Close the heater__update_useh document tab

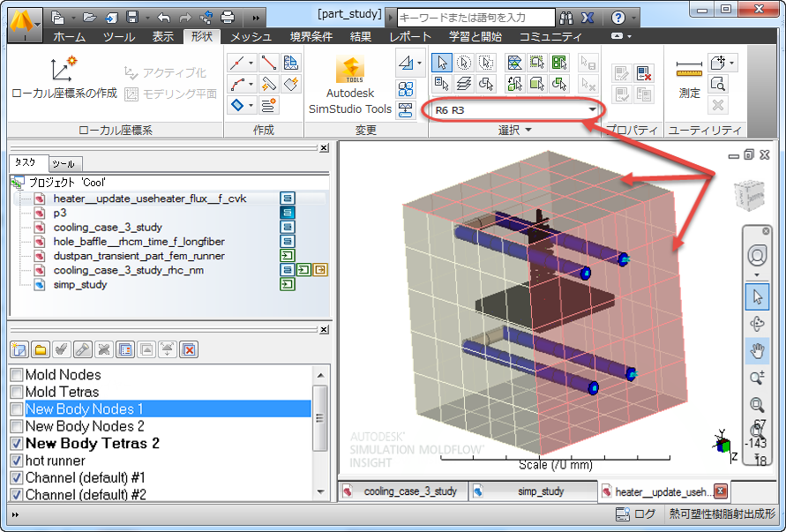pyautogui.click(x=721, y=491)
